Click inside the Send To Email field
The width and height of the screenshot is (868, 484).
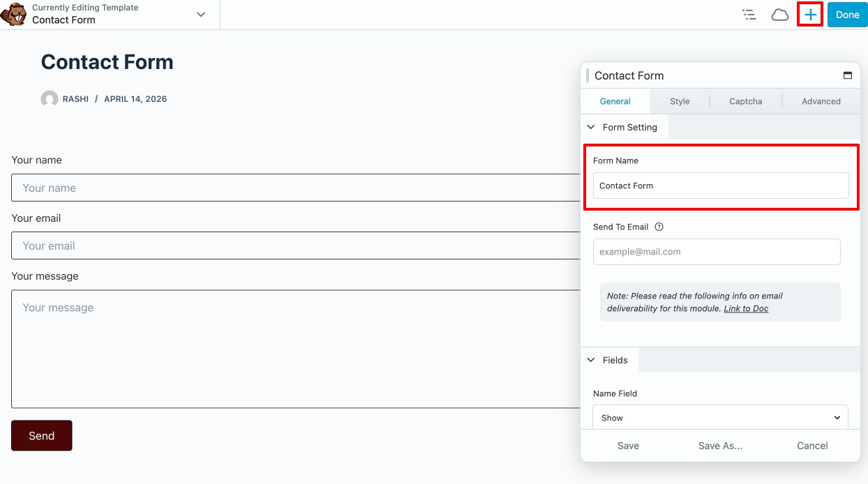coord(717,251)
